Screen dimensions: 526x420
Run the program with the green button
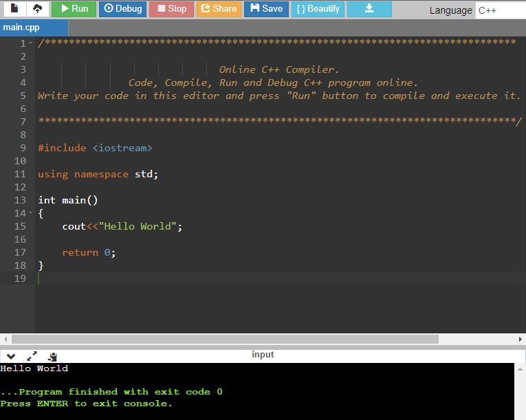click(x=74, y=9)
